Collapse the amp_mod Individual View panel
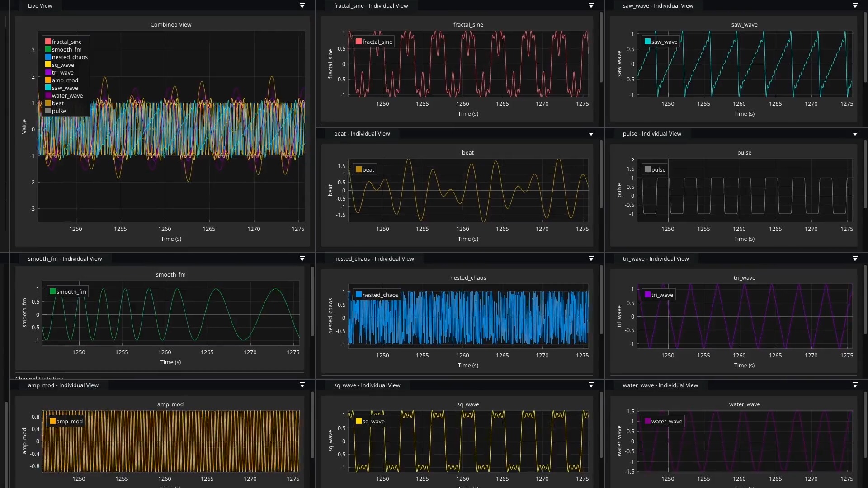The width and height of the screenshot is (868, 488). click(x=302, y=385)
